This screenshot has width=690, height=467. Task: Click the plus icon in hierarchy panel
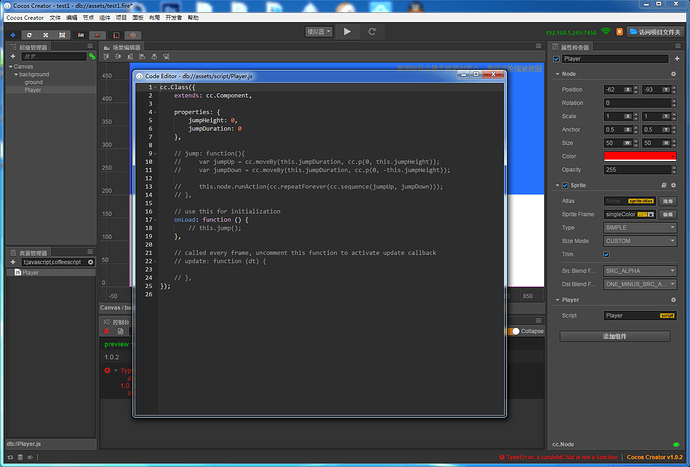click(x=13, y=56)
